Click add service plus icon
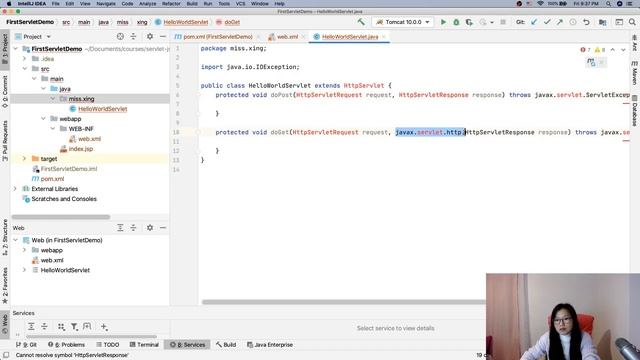The width and height of the screenshot is (640, 360). (104, 327)
